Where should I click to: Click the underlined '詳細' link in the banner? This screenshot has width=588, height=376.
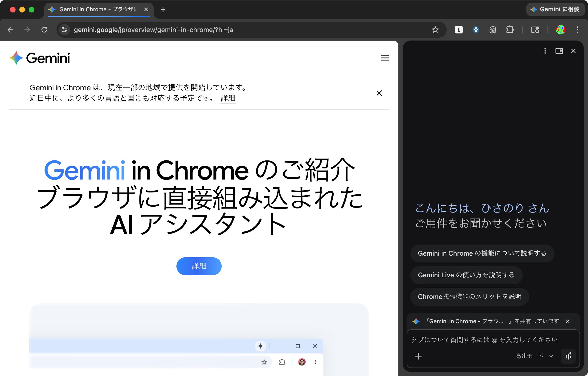228,98
